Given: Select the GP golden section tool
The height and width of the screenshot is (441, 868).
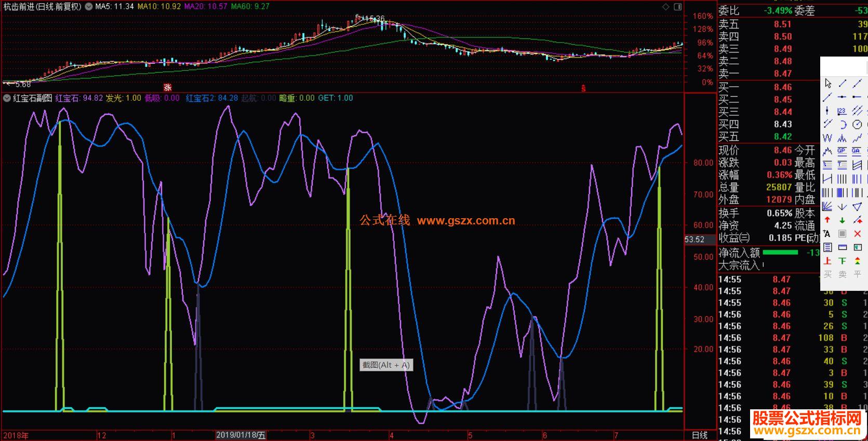Looking at the screenshot, I should (x=842, y=151).
